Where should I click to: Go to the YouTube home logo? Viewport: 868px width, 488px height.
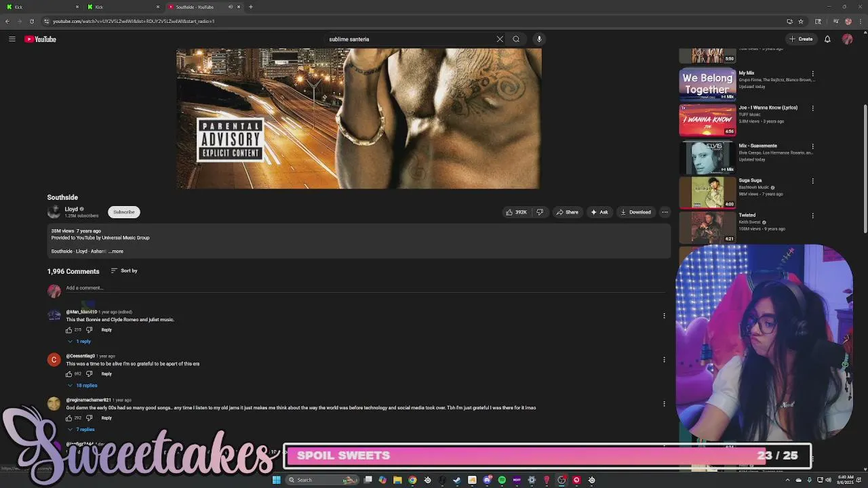point(41,39)
